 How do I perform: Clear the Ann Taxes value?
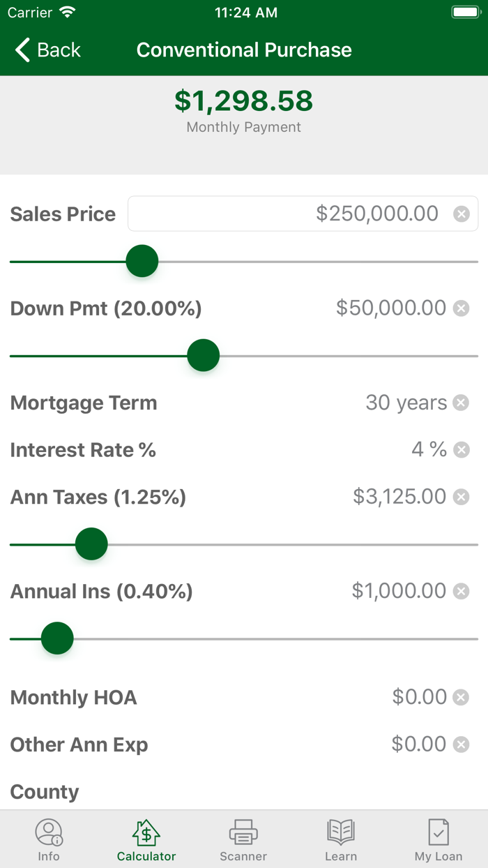[460, 497]
